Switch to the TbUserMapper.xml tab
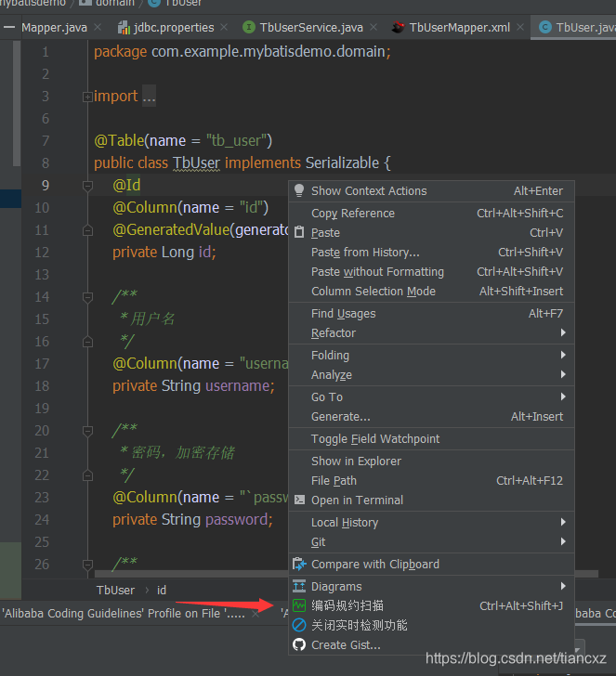 pos(459,28)
